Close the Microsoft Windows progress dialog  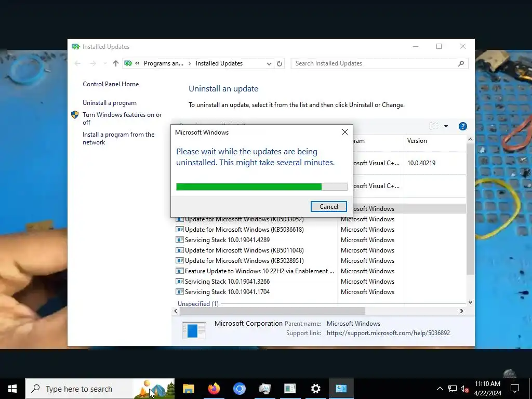pyautogui.click(x=345, y=132)
